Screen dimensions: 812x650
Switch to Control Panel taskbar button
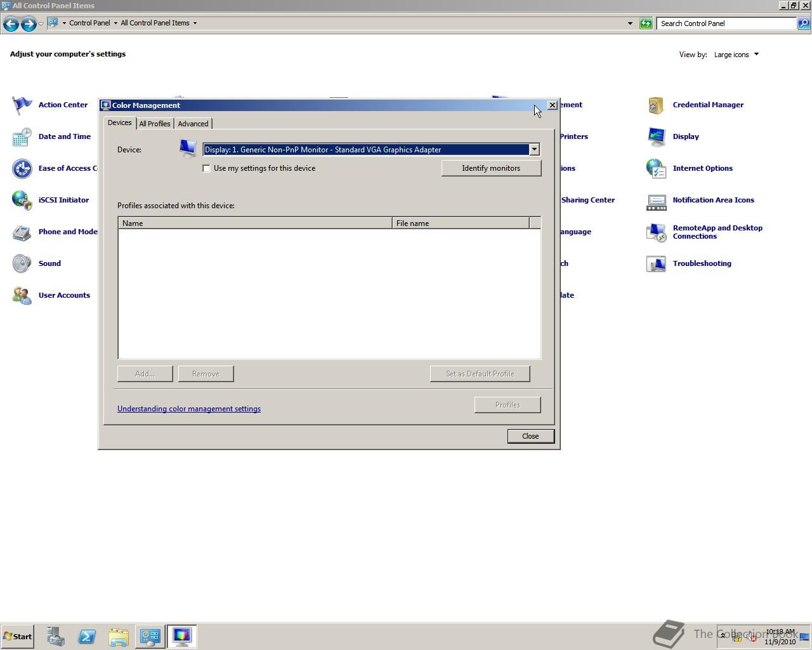150,636
